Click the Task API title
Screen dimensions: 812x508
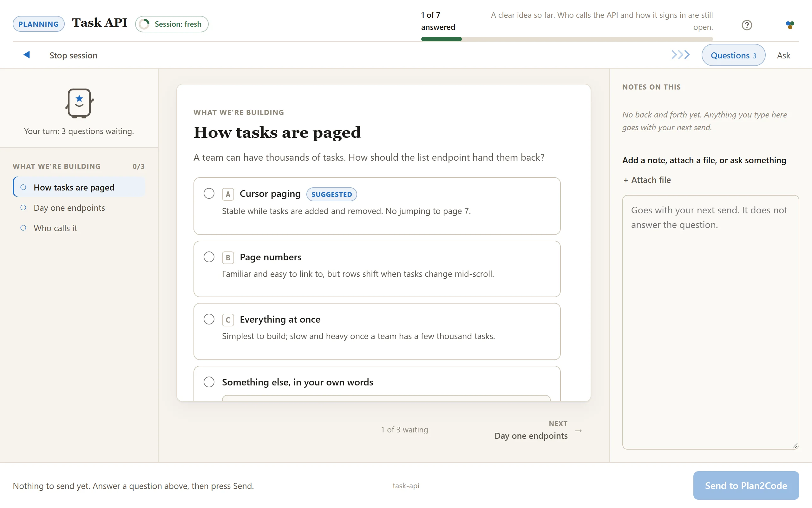pos(100,23)
